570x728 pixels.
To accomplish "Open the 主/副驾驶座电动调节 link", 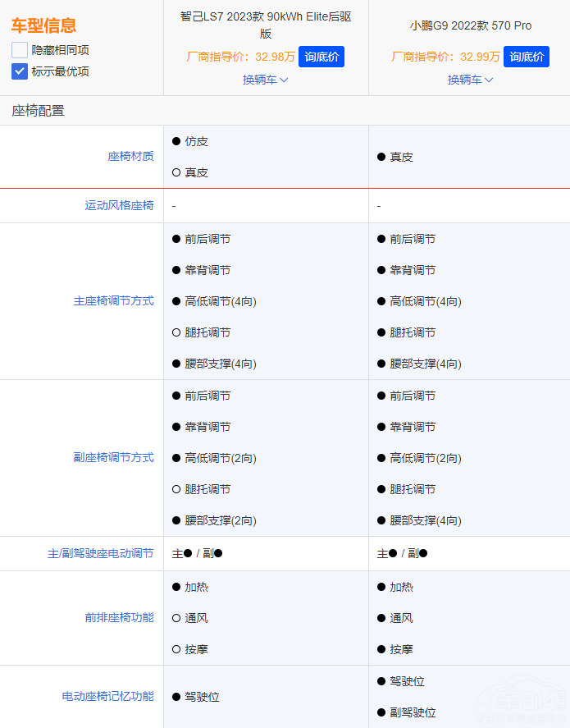I will point(100,554).
